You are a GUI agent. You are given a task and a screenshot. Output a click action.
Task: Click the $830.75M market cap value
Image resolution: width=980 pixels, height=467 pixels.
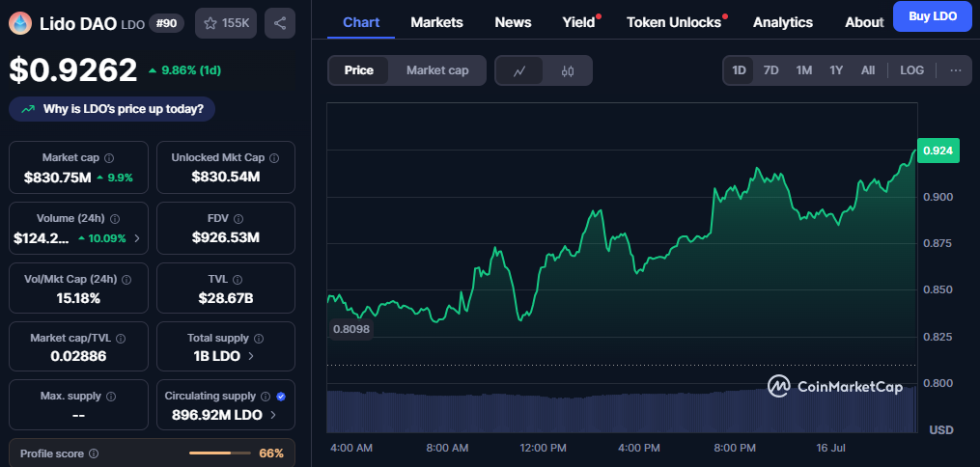(x=58, y=178)
